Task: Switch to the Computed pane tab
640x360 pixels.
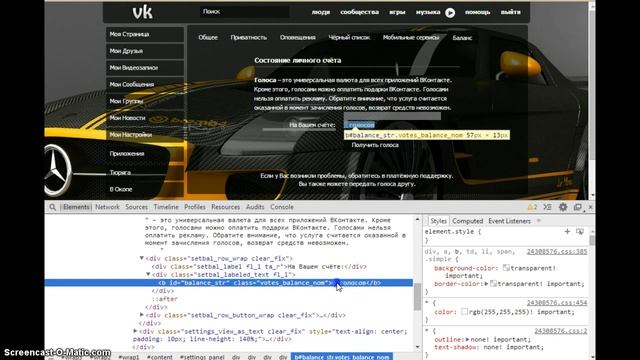Action: pos(467,221)
